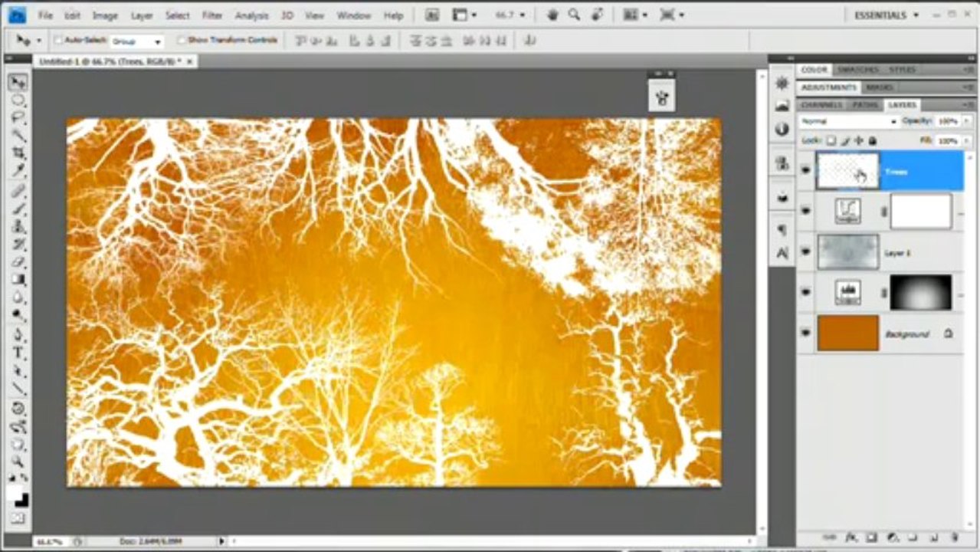Toggle Lock transparent pixels
Image resolution: width=980 pixels, height=552 pixels.
point(831,141)
